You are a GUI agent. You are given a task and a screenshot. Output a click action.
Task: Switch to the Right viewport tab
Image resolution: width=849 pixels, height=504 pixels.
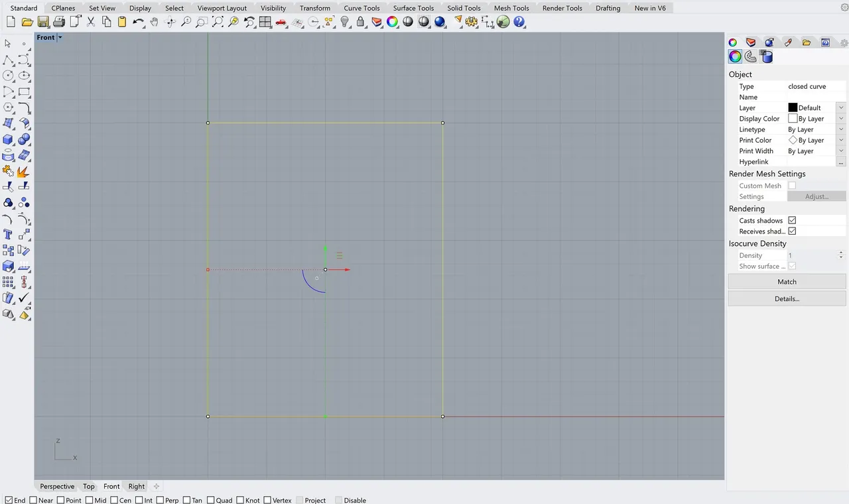(x=137, y=486)
